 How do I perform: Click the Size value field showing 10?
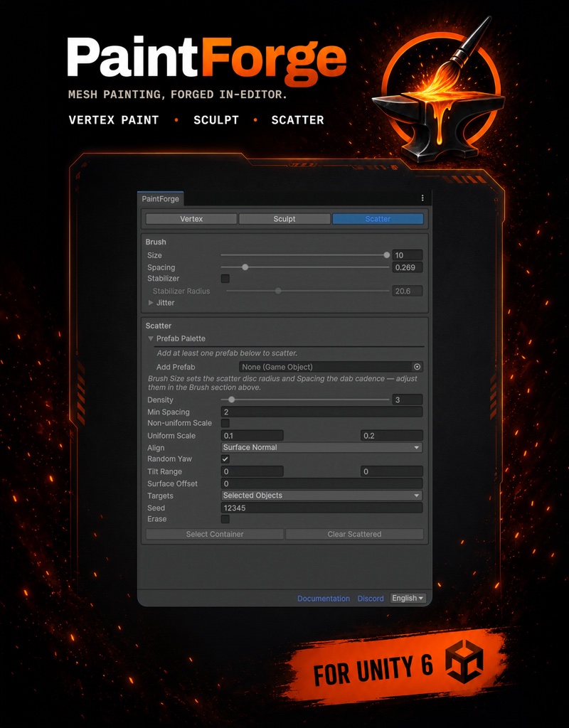(408, 255)
